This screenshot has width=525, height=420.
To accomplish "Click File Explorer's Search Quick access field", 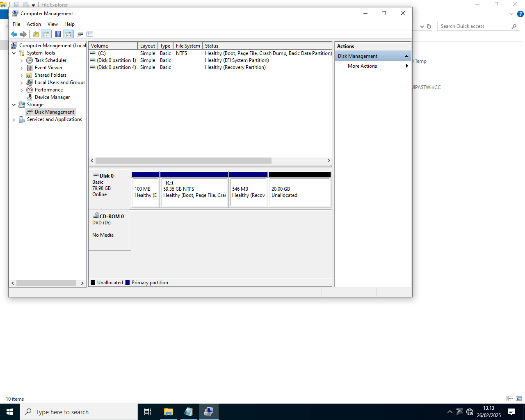I will tap(479, 26).
